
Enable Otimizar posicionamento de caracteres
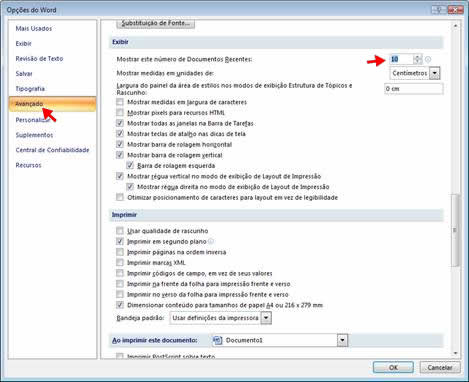[120, 197]
